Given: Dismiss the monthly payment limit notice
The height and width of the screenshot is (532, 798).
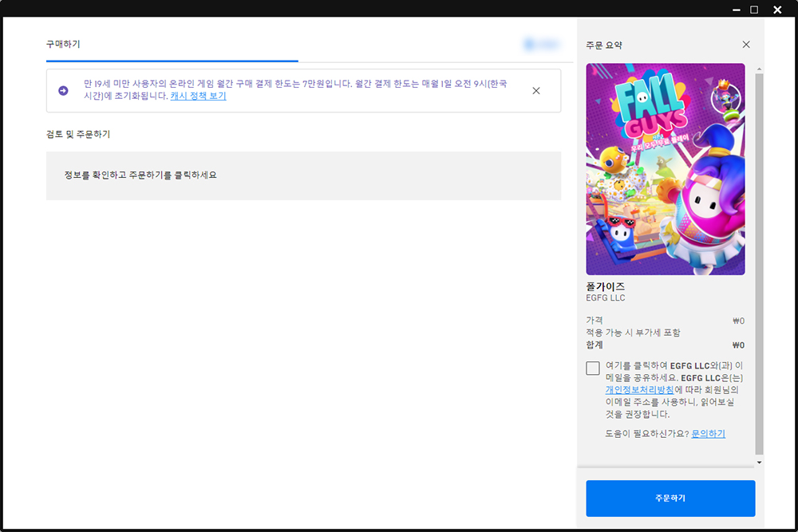Looking at the screenshot, I should click(536, 91).
